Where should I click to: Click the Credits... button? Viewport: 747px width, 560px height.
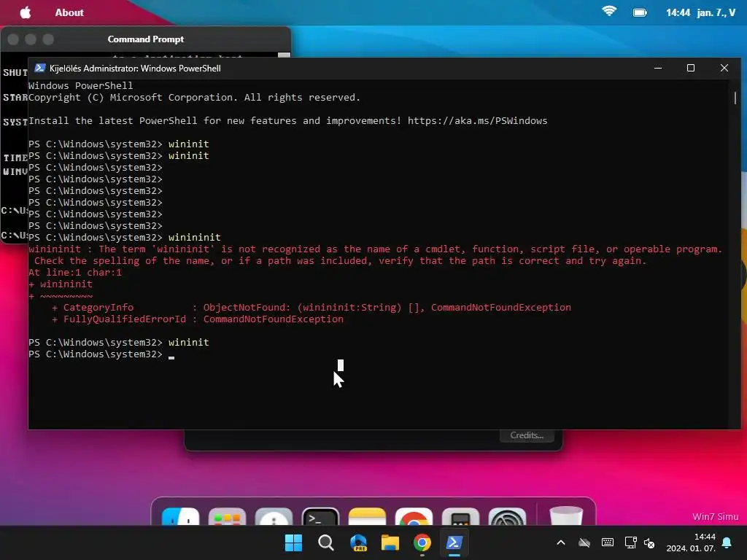[527, 435]
